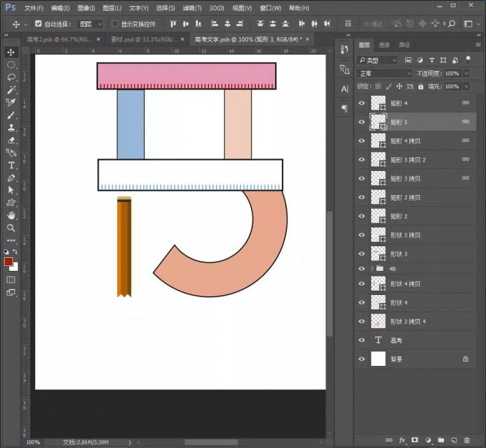
Task: Toggle visibility of the 4B group
Action: [361, 269]
